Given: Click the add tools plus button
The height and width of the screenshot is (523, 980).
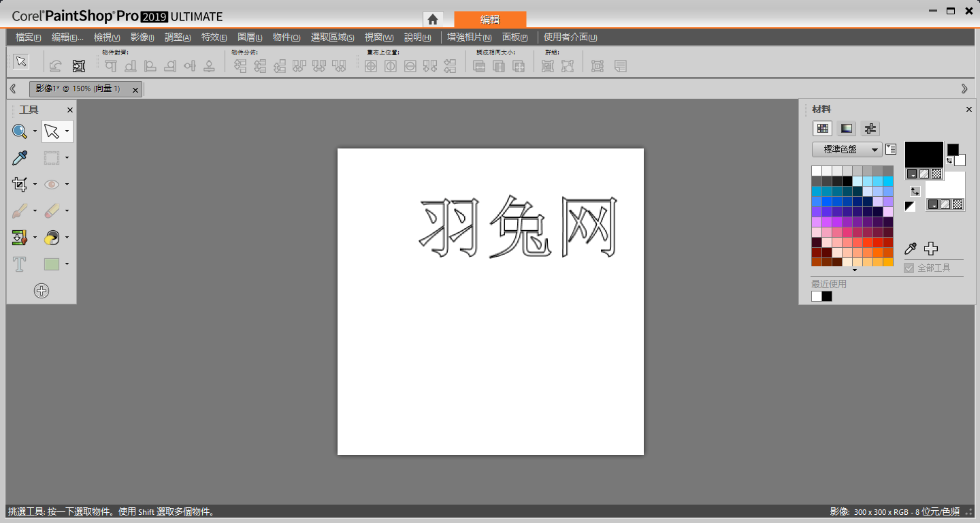Looking at the screenshot, I should coord(42,291).
